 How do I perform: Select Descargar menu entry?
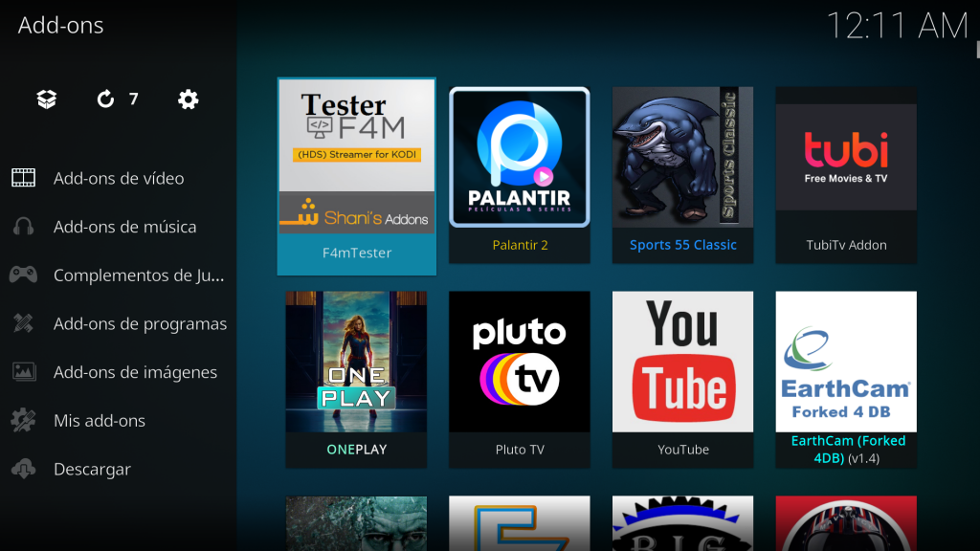[119, 469]
